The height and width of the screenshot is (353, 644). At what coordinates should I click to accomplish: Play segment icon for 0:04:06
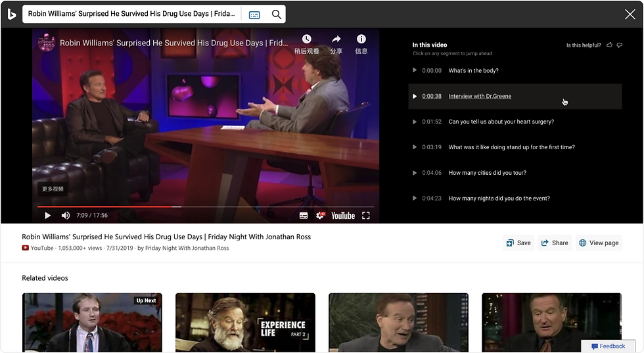415,173
